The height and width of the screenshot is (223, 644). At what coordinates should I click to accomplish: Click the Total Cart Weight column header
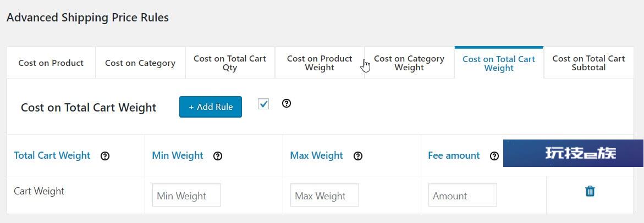point(52,155)
